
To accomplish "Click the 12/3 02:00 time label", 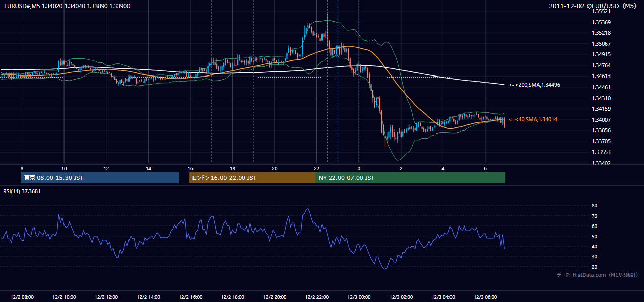I will [x=401, y=297].
